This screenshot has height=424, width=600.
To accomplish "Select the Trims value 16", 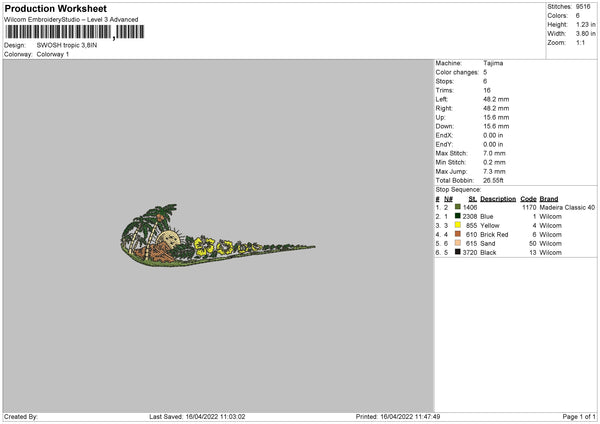I will (x=487, y=90).
